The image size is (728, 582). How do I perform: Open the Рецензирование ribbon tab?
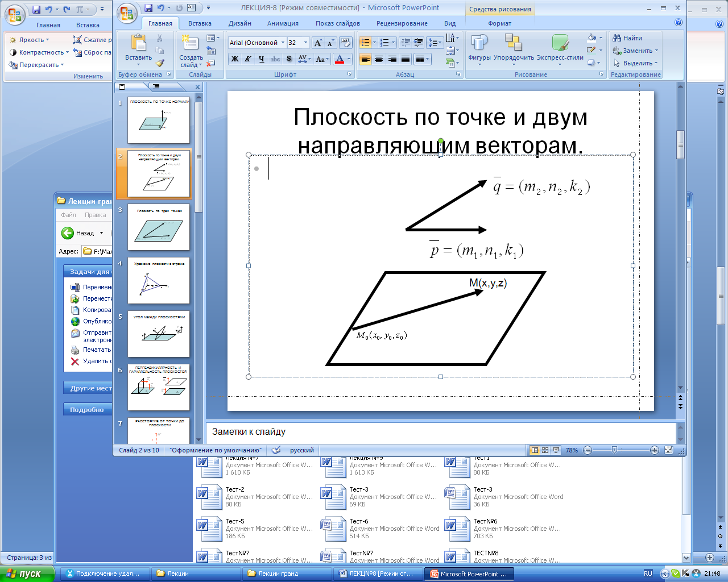click(x=402, y=23)
